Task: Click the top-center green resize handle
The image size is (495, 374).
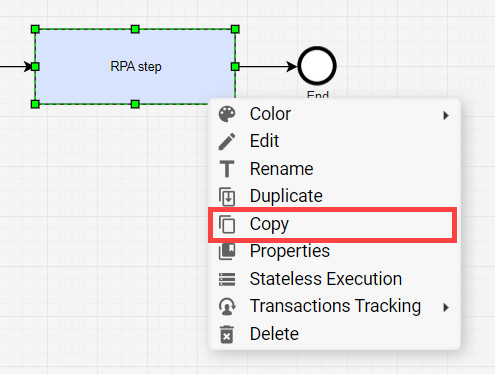Action: tap(135, 29)
